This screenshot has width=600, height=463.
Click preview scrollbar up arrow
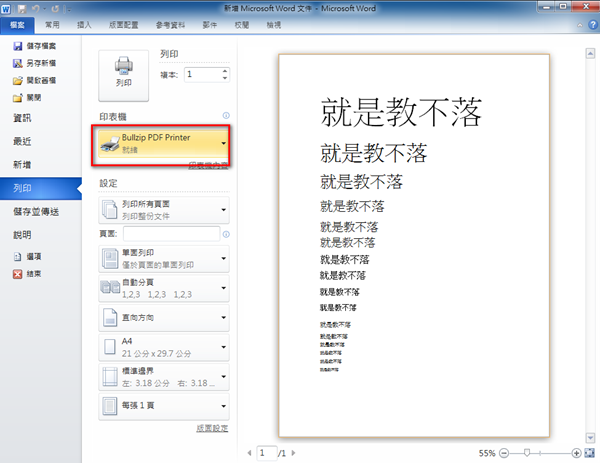tap(590, 54)
